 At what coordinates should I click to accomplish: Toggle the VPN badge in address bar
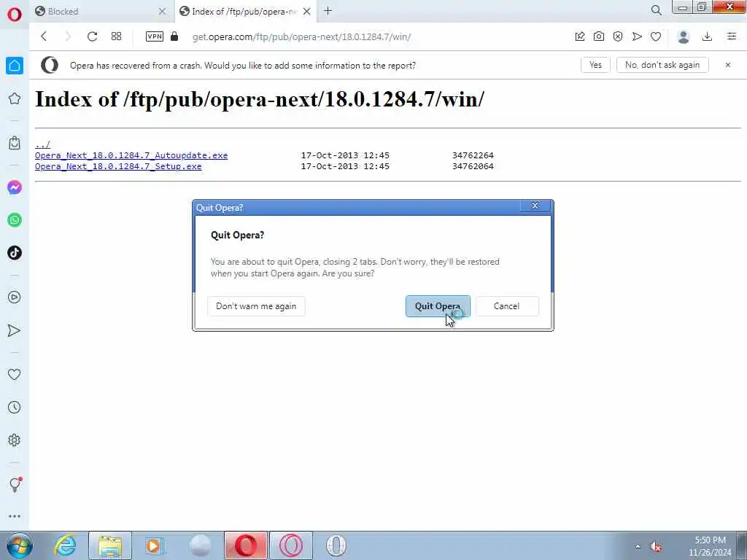(155, 36)
